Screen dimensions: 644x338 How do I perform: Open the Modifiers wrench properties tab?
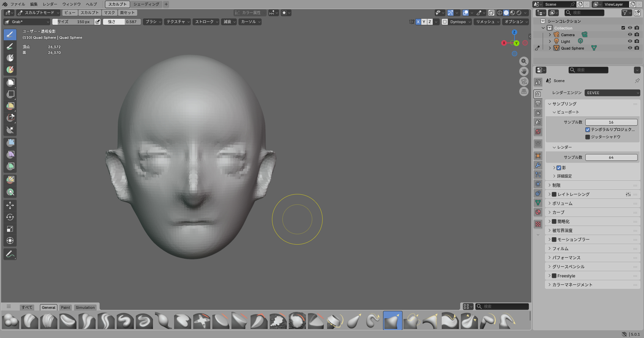coord(538,165)
